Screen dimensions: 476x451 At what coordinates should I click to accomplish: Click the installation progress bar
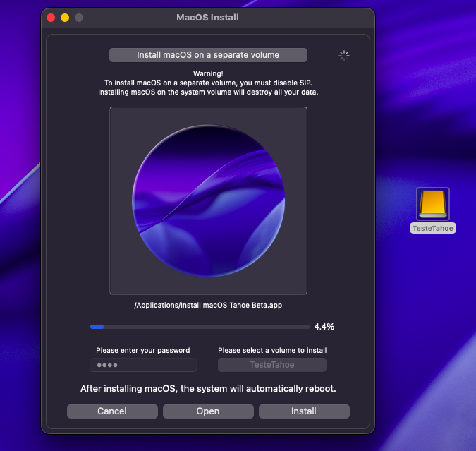click(200, 327)
